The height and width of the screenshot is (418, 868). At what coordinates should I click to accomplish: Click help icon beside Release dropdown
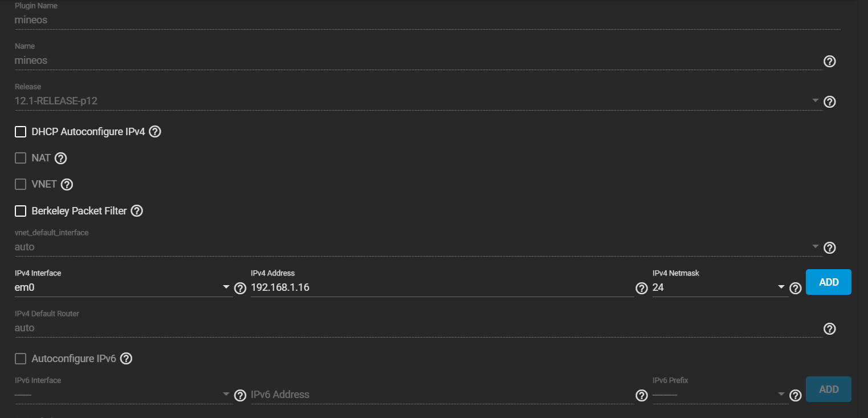pos(830,102)
